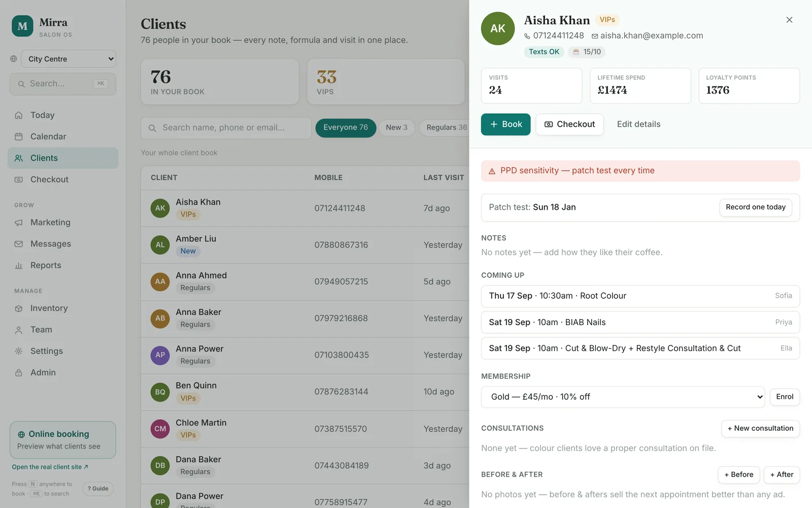812x508 pixels.
Task: Click the sidebar Search field
Action: click(63, 84)
